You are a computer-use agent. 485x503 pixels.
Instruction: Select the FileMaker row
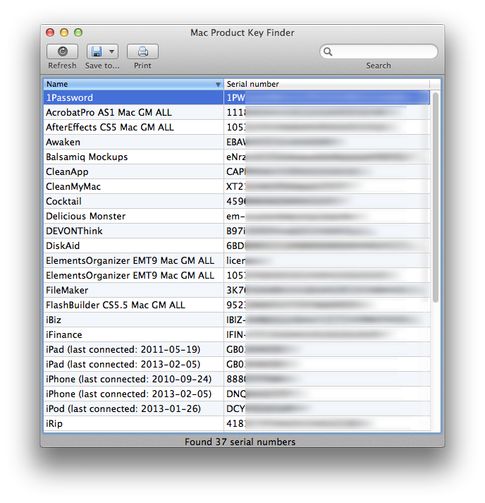click(237, 290)
